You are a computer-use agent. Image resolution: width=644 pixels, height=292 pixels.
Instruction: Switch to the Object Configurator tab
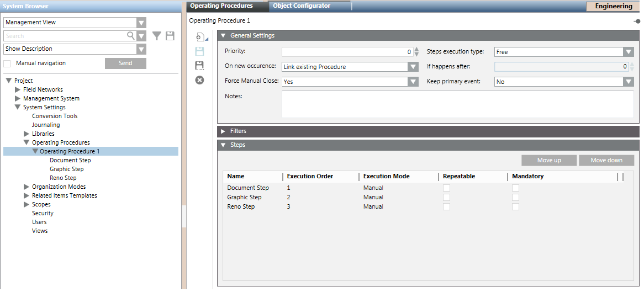[x=302, y=6]
